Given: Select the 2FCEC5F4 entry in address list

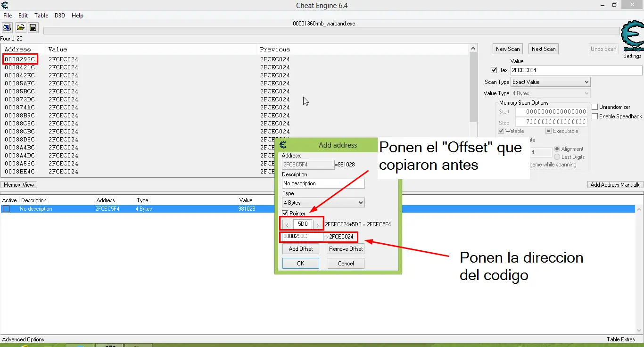Looking at the screenshot, I should pos(107,209).
